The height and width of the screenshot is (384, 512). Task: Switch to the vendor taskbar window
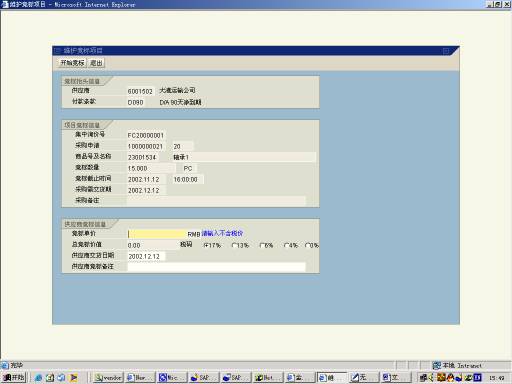tap(108, 377)
